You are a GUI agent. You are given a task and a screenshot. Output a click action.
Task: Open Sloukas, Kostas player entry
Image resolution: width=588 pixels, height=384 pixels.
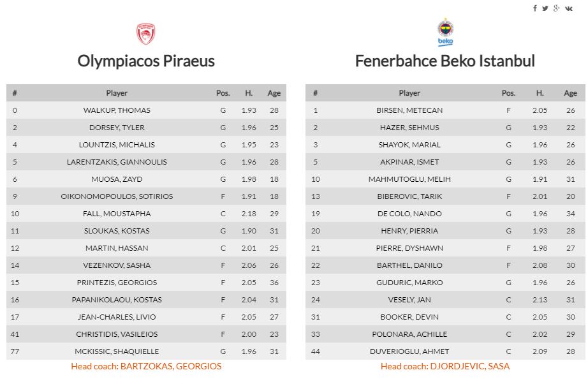point(117,231)
